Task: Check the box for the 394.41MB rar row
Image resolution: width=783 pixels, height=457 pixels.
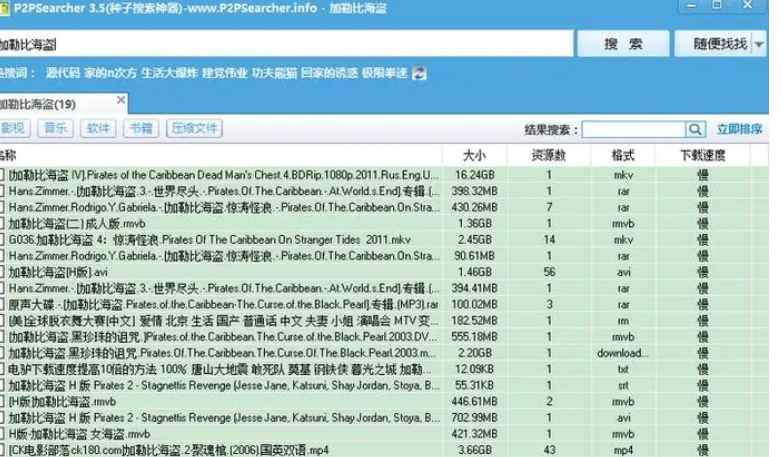Action: point(2,288)
